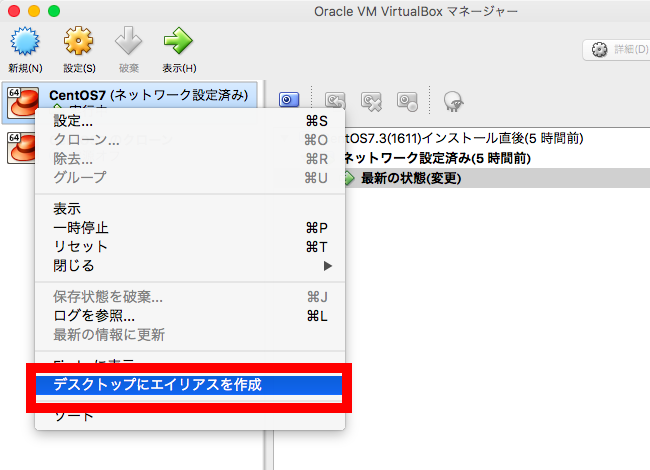Click the delete snapshot icon
The height and width of the screenshot is (470, 650).
[x=371, y=102]
